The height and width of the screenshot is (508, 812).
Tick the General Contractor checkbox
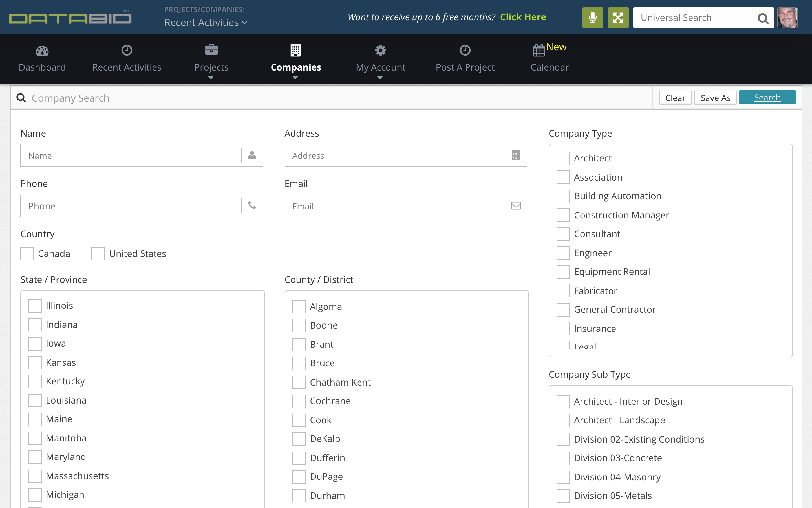pos(563,310)
